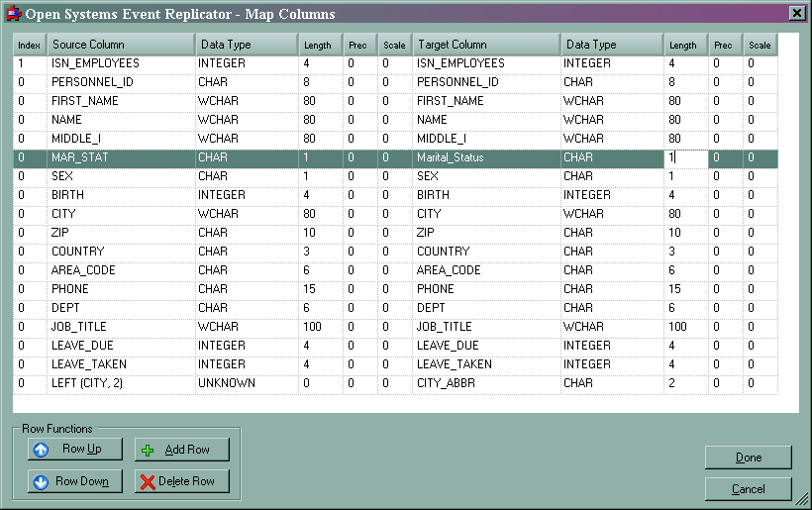Click target FIRST_NAME cell
Image resolution: width=812 pixels, height=510 pixels.
pos(486,101)
